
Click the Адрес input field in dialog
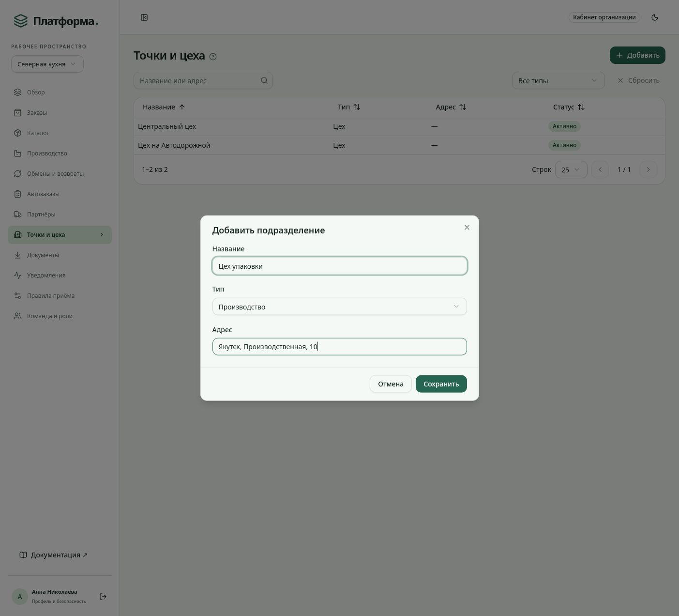(x=339, y=347)
